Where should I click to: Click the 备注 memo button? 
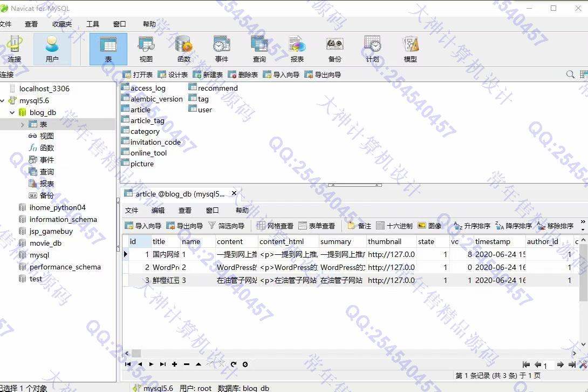(x=359, y=226)
